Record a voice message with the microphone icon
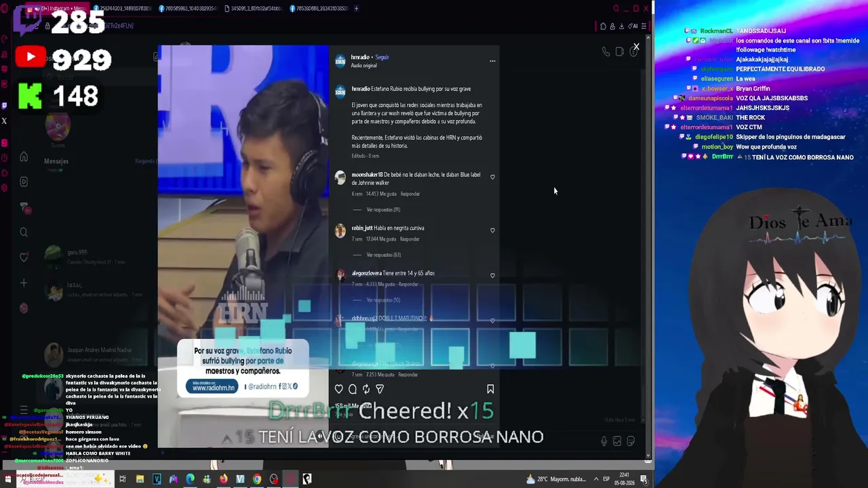868x488 pixels. [x=604, y=441]
